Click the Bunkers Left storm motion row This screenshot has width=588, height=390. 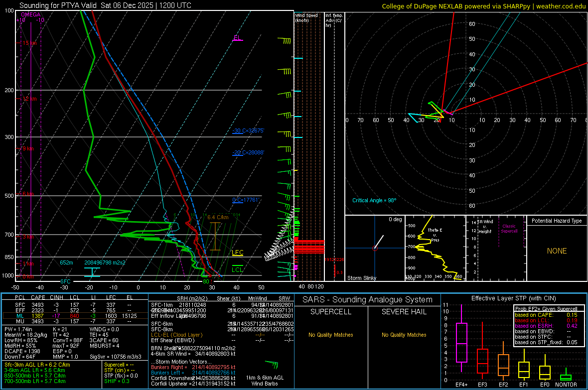click(x=193, y=373)
